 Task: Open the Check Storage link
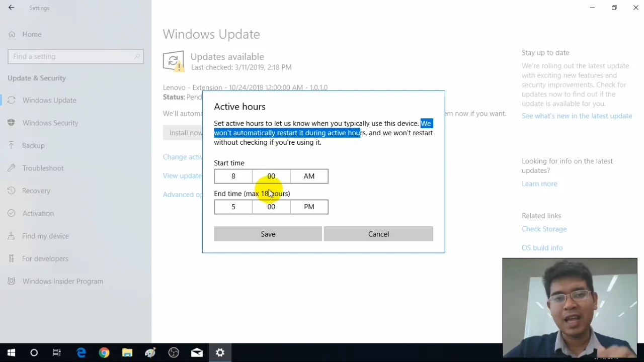[544, 229]
